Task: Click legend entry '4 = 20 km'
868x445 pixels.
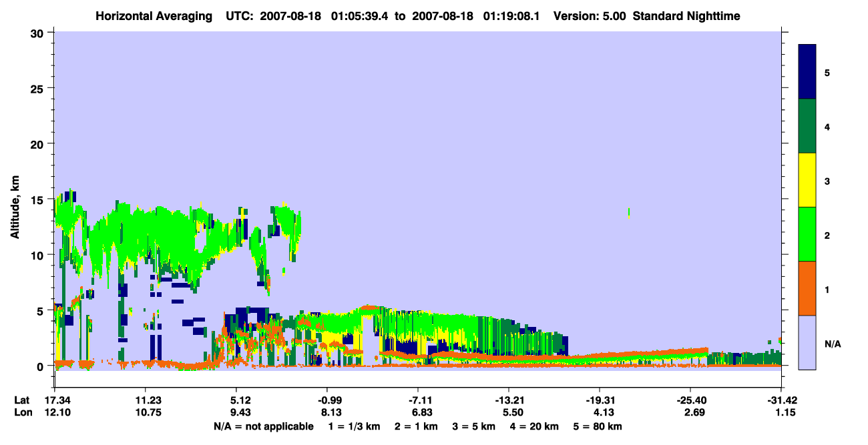Action: point(533,426)
